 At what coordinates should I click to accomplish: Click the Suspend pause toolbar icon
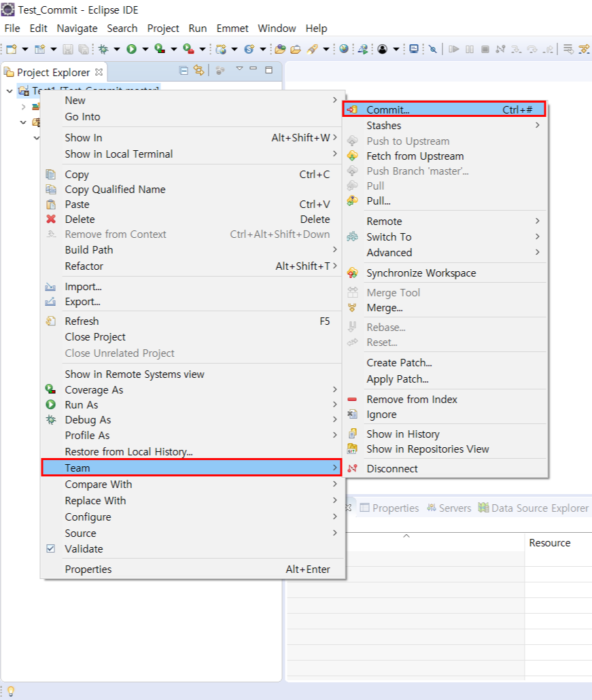469,49
